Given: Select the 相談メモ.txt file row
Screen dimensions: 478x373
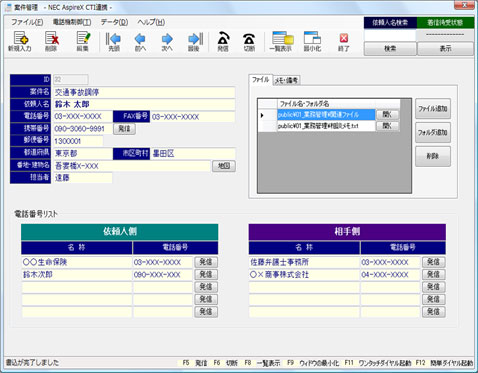Looking at the screenshot, I should [326, 126].
